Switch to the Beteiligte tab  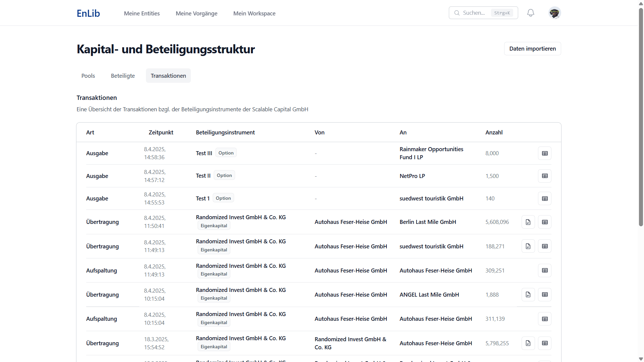coord(123,76)
